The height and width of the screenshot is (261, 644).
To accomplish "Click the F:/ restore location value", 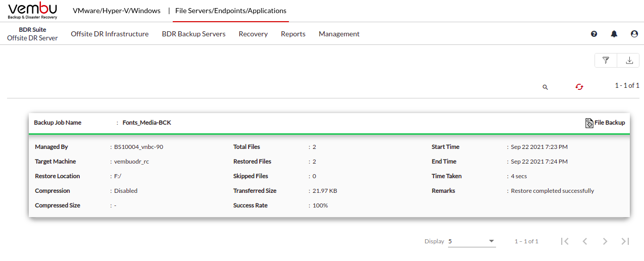I will (118, 176).
